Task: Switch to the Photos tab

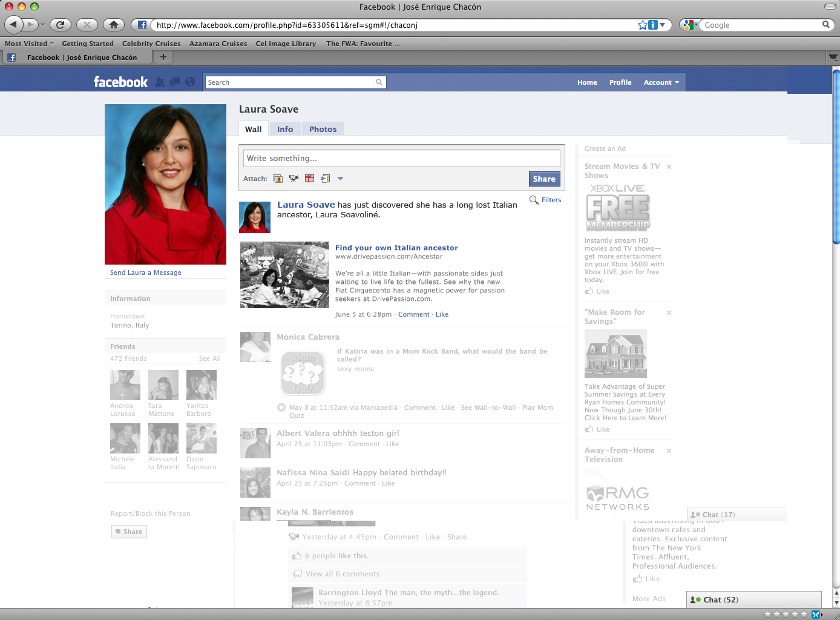Action: (x=323, y=129)
